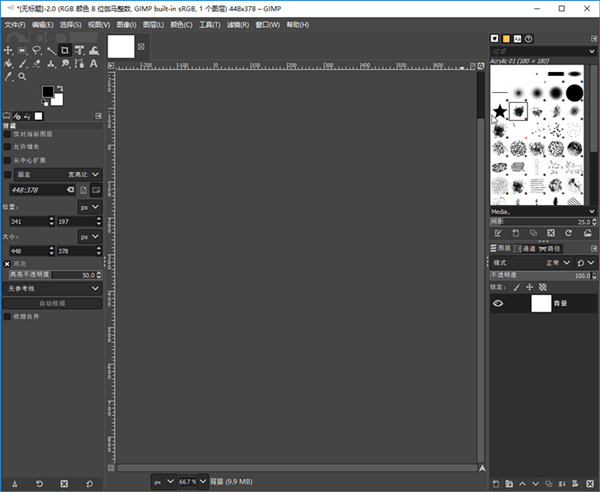Select the Color Picker eyedropper tool
600x492 pixels.
8,76
